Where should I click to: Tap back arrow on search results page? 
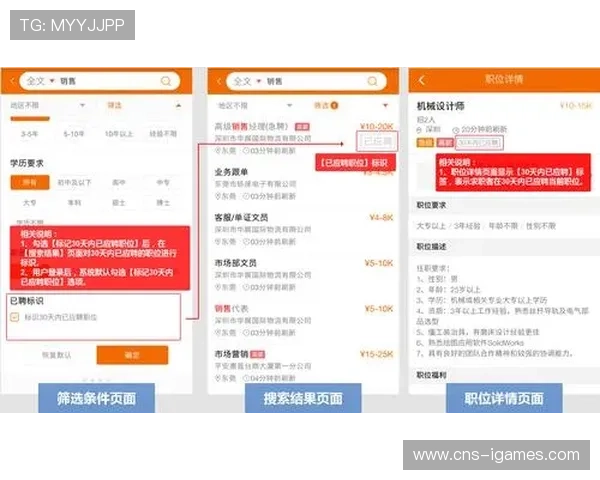pos(219,81)
